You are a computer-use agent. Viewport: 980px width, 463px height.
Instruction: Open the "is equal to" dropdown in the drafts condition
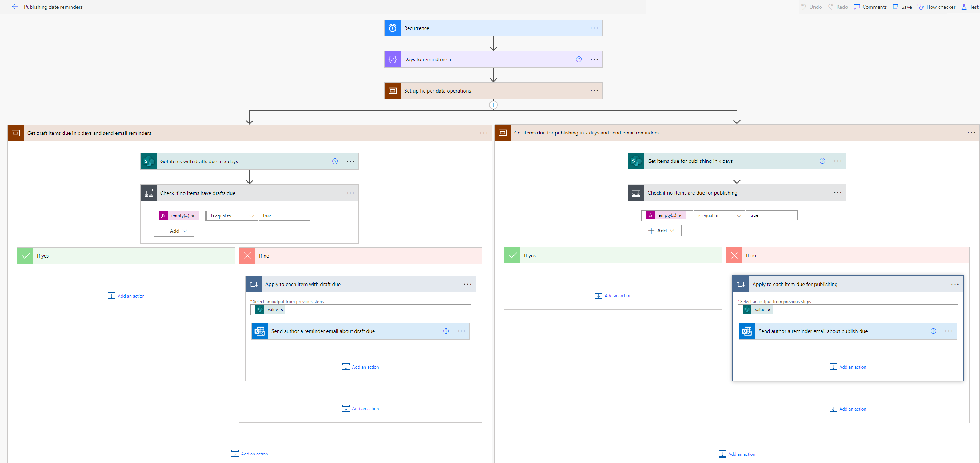232,216
